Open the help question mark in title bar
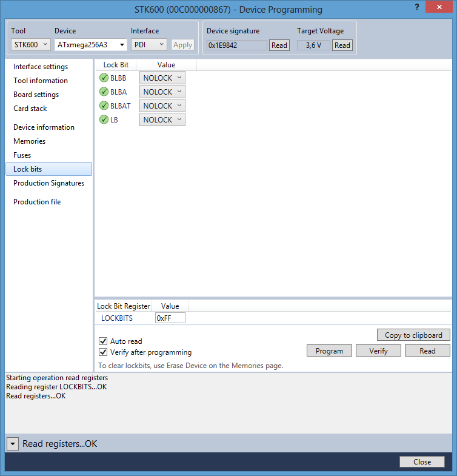Screen dimensions: 457x476 [417, 7]
